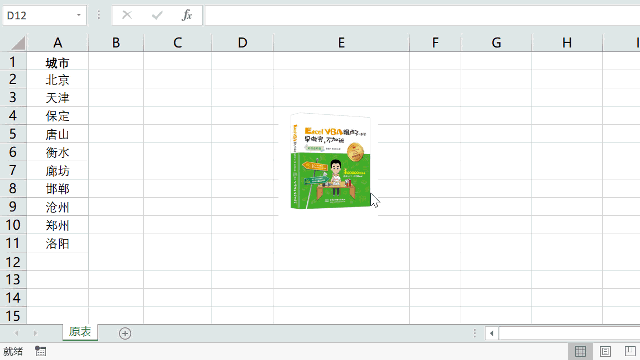Click the Insert Function fx icon
The width and height of the screenshot is (640, 360).
coord(187,16)
